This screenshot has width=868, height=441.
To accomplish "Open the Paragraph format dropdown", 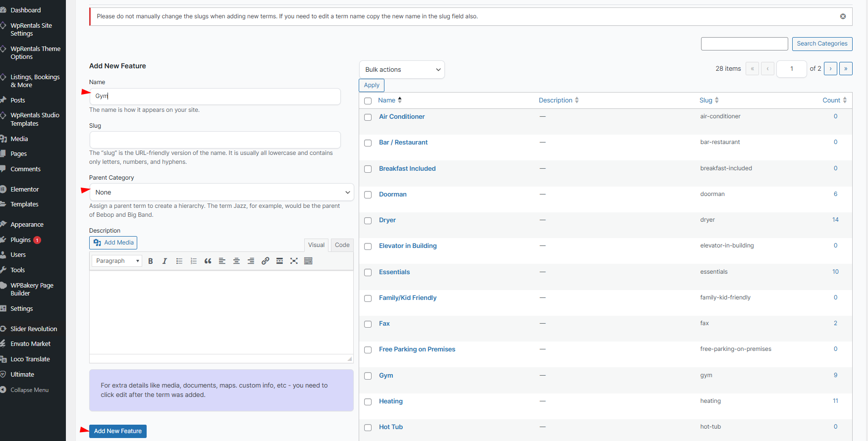I will pyautogui.click(x=117, y=261).
